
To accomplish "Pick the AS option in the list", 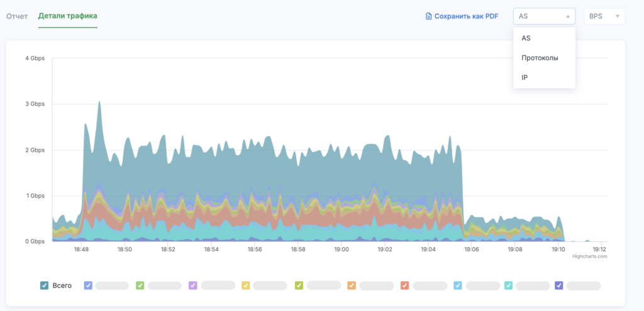I will [x=526, y=38].
